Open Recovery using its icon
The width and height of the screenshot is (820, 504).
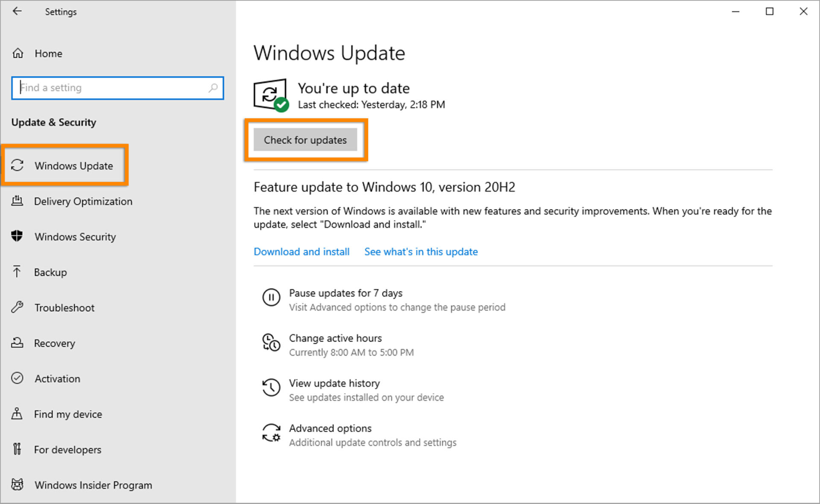tap(18, 343)
